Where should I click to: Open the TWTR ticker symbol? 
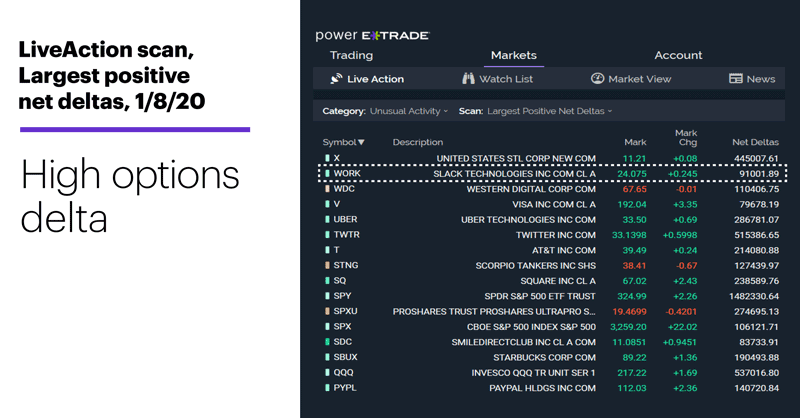346,235
